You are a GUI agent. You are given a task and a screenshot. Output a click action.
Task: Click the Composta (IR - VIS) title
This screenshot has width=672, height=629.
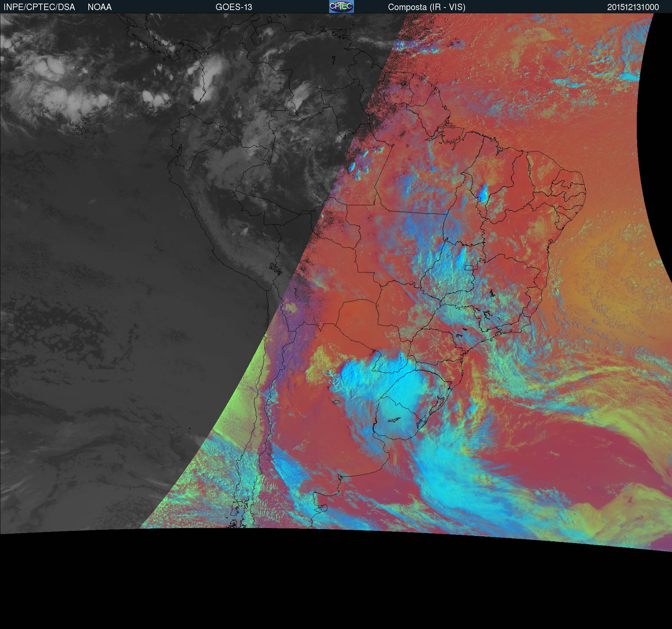click(x=427, y=7)
